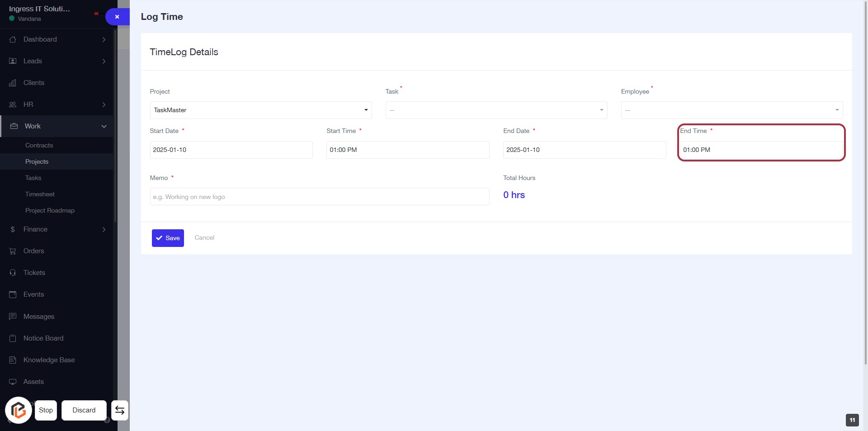This screenshot has height=431, width=868.
Task: Click the Tickets headset icon
Action: click(13, 273)
